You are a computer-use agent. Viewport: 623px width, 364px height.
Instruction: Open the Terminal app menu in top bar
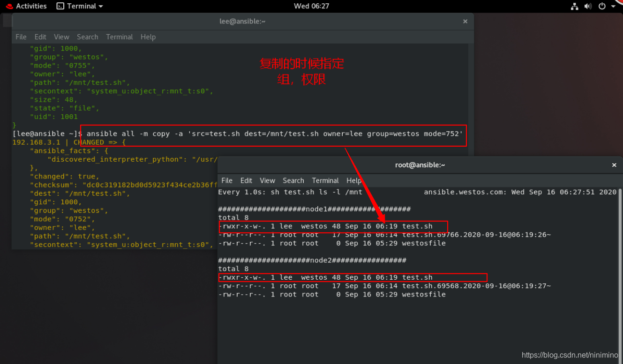(80, 6)
